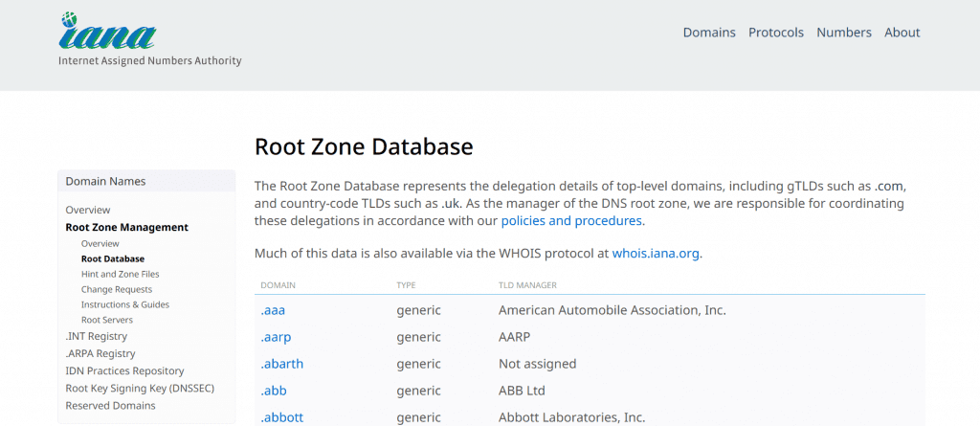Follow the whois.iana.org link
This screenshot has width=980, height=426.
656,254
